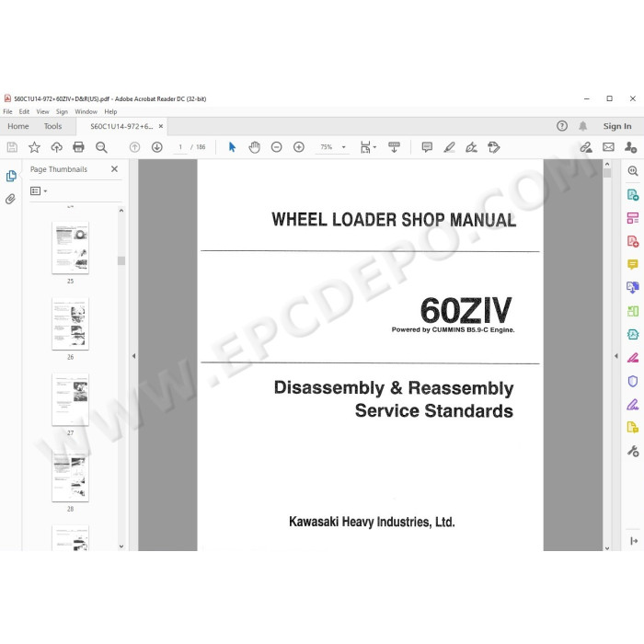Screen dimensions: 644x644
Task: Open notifications bell
Action: pyautogui.click(x=582, y=126)
